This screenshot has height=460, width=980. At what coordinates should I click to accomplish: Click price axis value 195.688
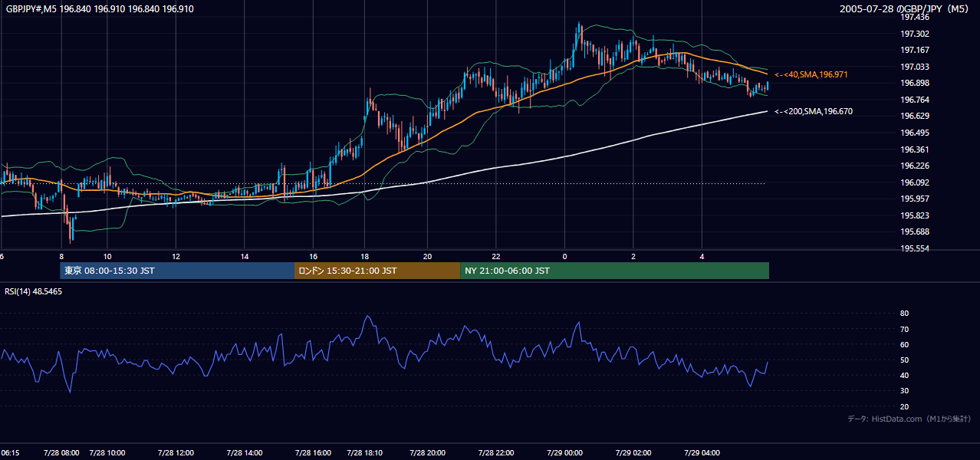coord(915,232)
